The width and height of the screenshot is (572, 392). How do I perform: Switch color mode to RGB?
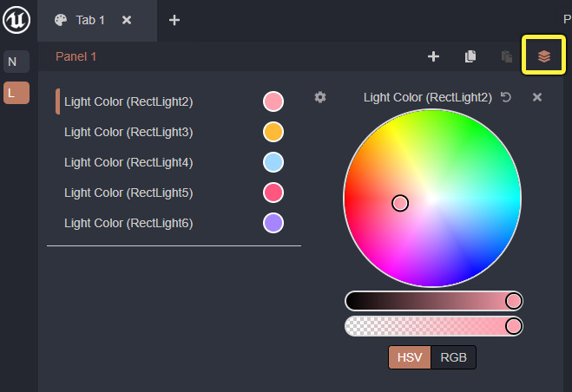click(454, 357)
